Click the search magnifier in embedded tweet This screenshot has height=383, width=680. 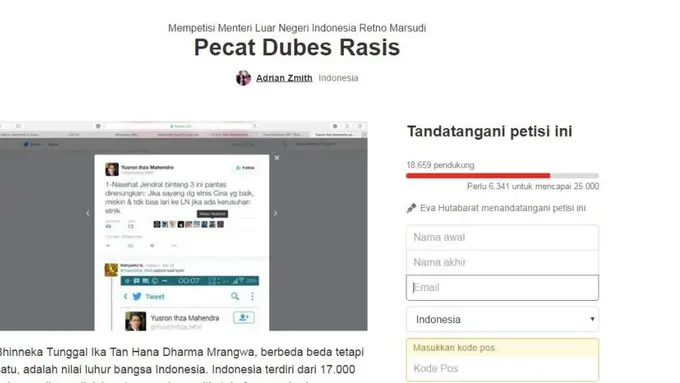pyautogui.click(x=235, y=296)
